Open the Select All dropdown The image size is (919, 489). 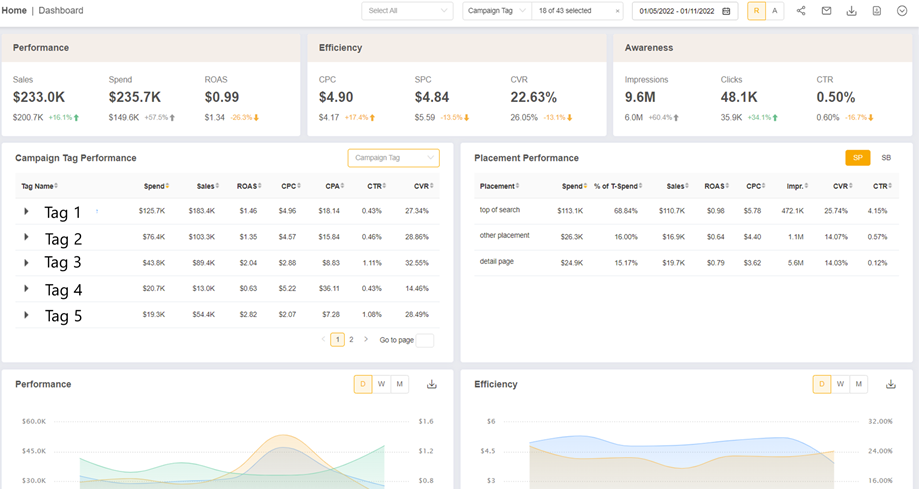coord(407,11)
